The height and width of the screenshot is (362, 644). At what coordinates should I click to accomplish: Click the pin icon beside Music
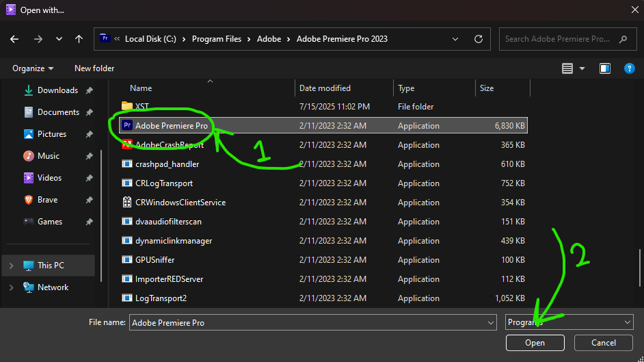[89, 156]
